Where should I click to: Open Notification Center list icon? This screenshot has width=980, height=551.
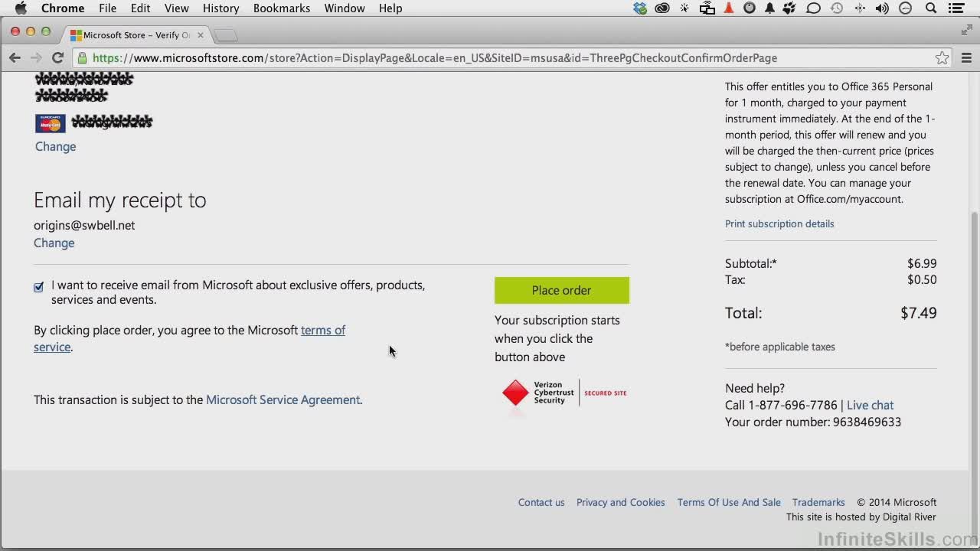coord(956,8)
